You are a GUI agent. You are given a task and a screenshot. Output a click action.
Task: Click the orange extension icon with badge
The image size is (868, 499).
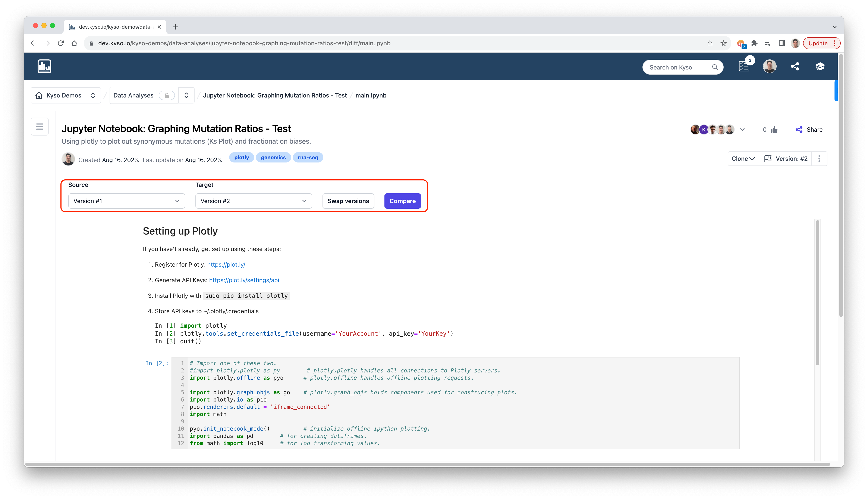point(741,44)
